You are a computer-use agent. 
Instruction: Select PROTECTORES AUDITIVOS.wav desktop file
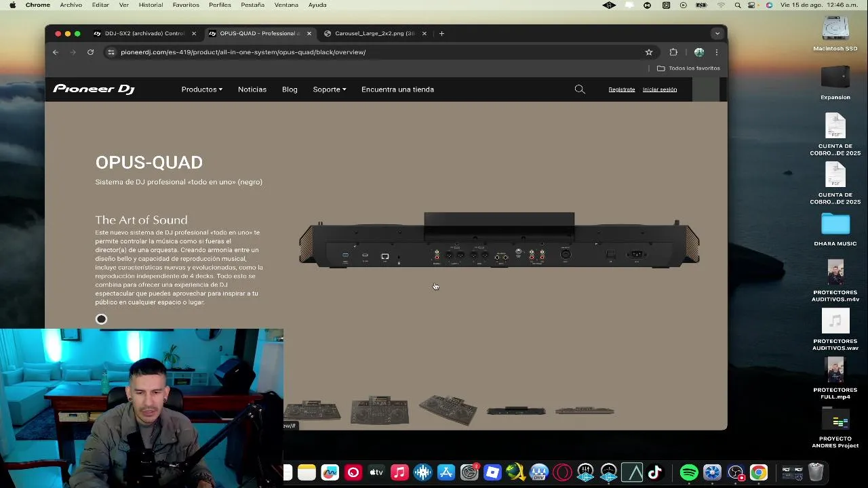835,330
